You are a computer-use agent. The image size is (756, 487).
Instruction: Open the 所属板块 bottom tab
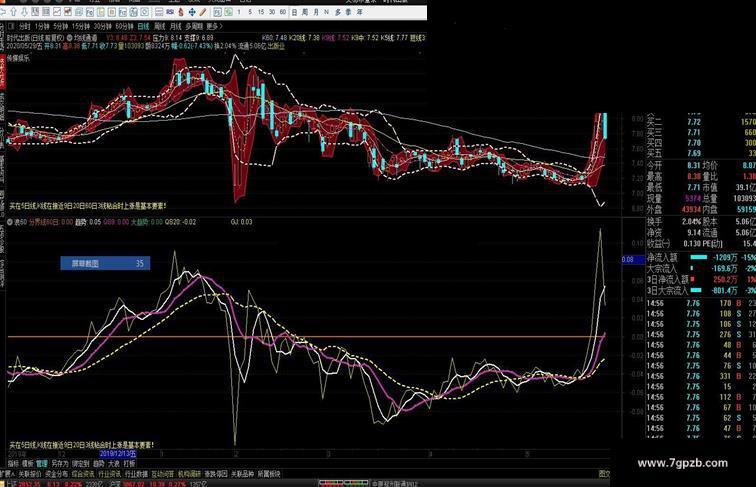pos(269,474)
